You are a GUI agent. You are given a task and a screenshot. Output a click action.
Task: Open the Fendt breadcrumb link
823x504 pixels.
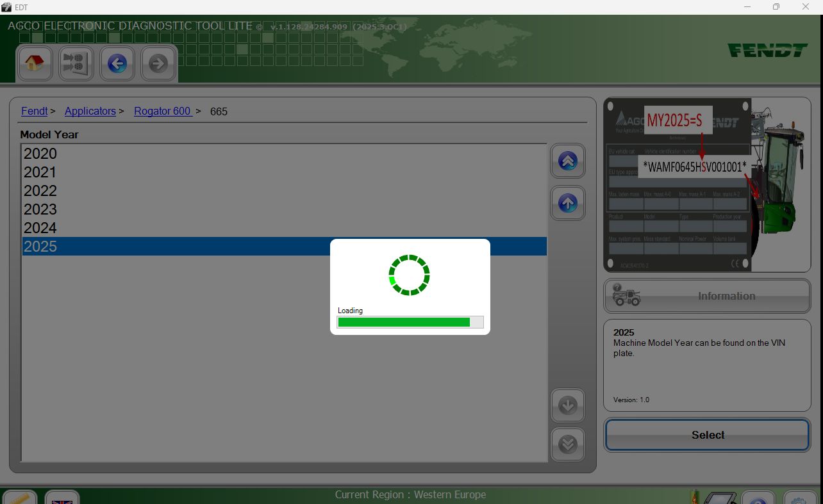35,111
